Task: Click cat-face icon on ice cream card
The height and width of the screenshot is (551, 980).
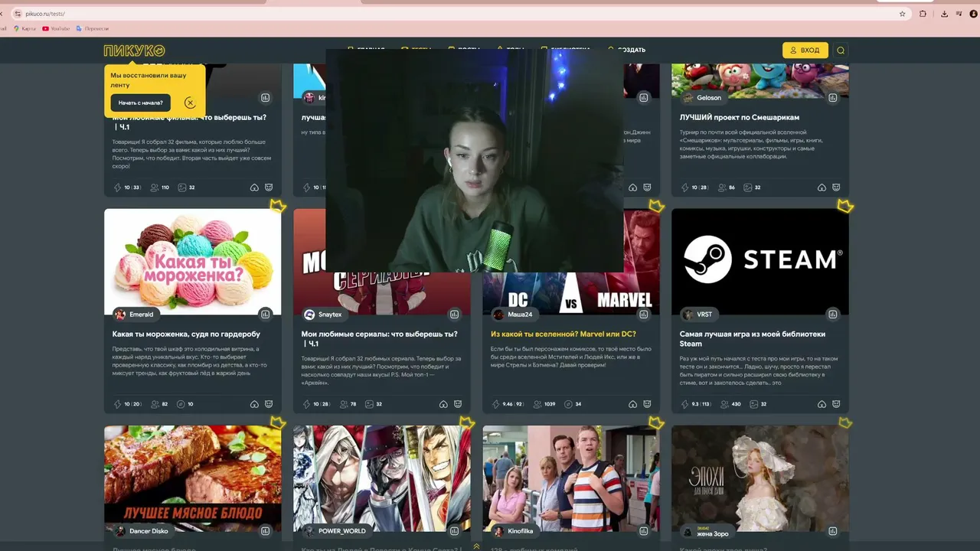Action: coord(269,404)
